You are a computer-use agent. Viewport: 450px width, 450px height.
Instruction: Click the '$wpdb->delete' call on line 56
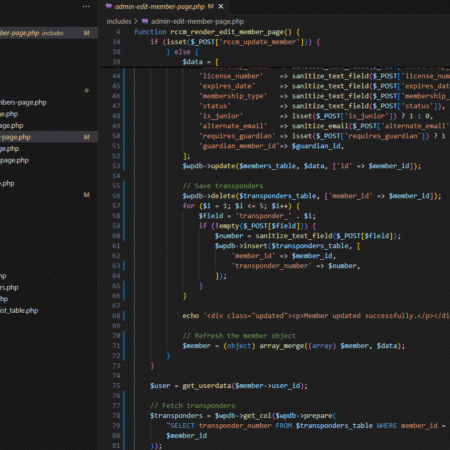point(209,196)
